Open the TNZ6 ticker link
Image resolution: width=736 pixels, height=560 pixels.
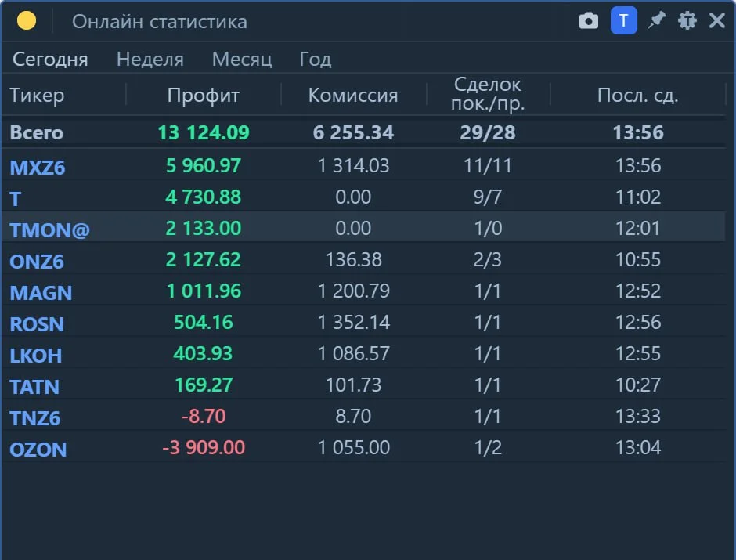tap(35, 418)
